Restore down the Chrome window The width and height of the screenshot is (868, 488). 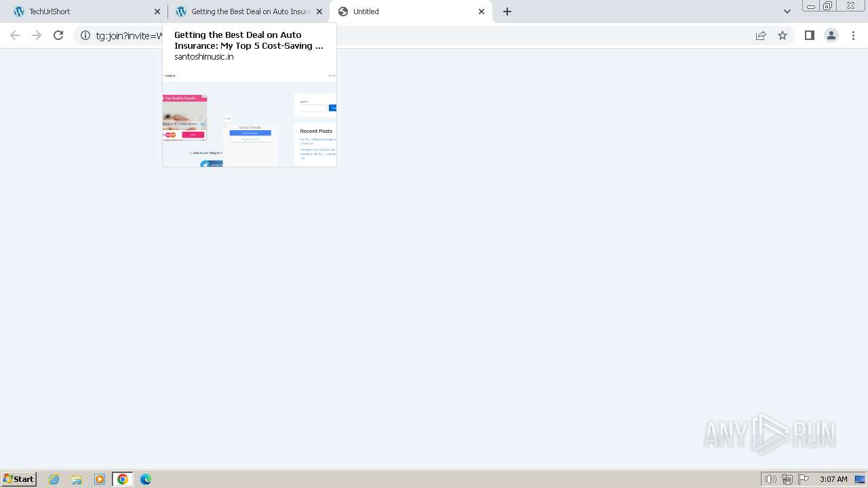828,6
